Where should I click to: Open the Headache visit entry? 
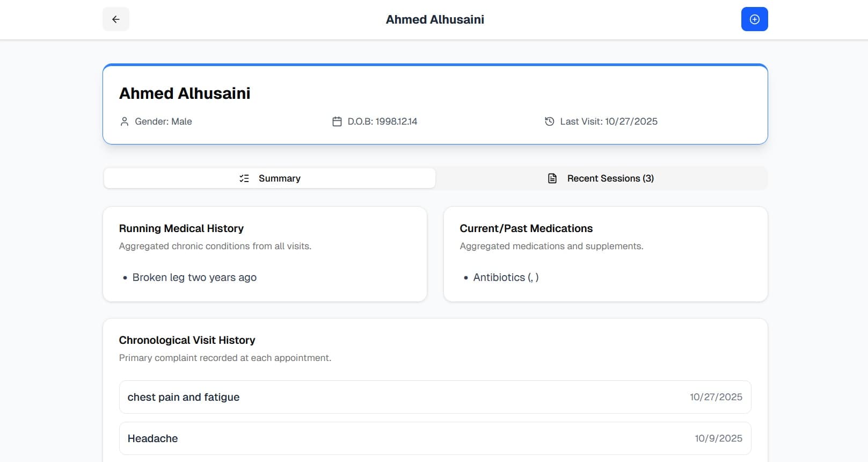(435, 438)
